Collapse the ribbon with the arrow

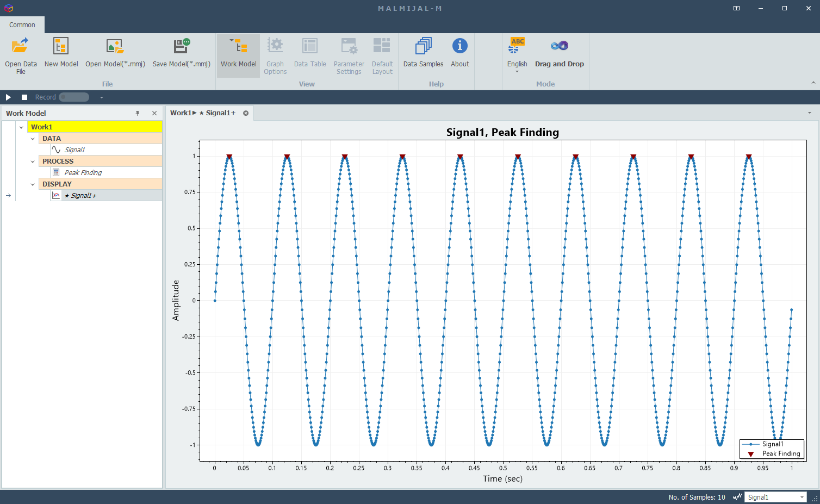point(813,83)
